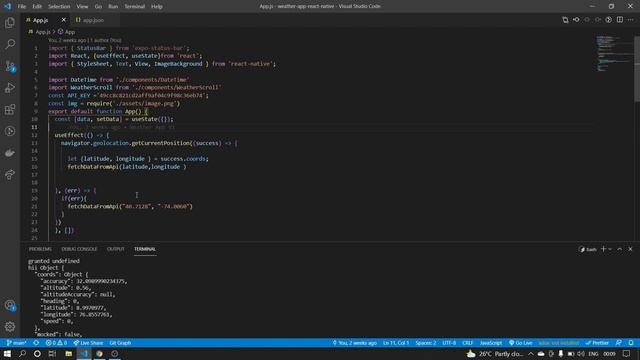Open the Windows Start menu
Image resolution: width=640 pixels, height=360 pixels.
coord(7,353)
